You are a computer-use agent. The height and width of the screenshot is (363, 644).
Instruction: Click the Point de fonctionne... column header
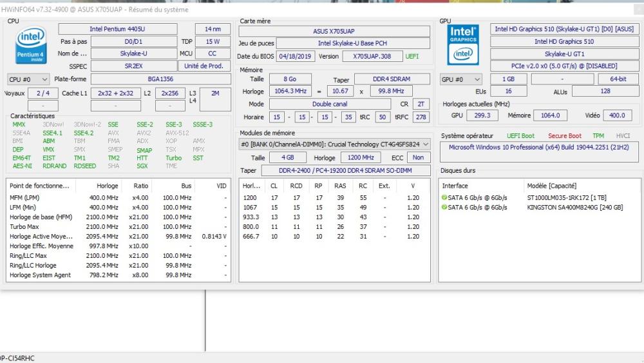(x=42, y=186)
